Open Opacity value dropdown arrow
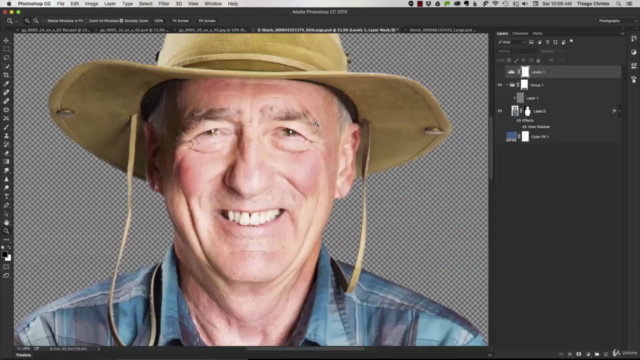This screenshot has width=640, height=360. (571, 51)
